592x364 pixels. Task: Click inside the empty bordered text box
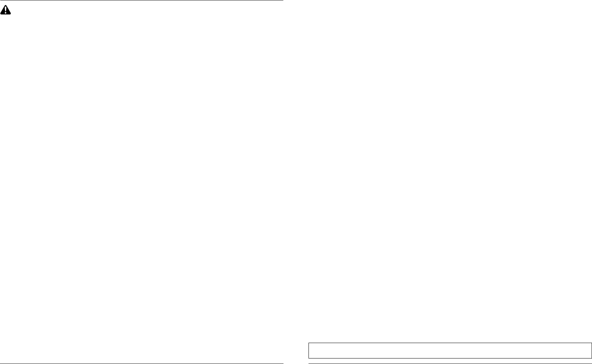[450, 350]
